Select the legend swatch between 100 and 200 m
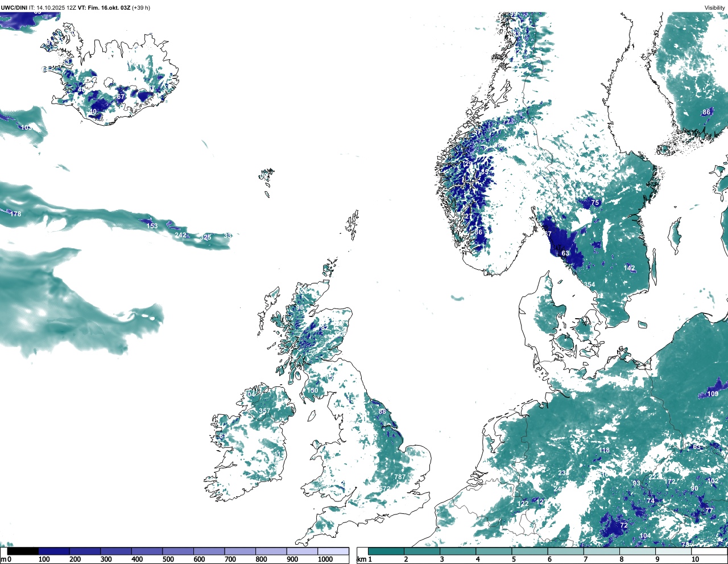The height and width of the screenshot is (564, 728). coord(54,551)
